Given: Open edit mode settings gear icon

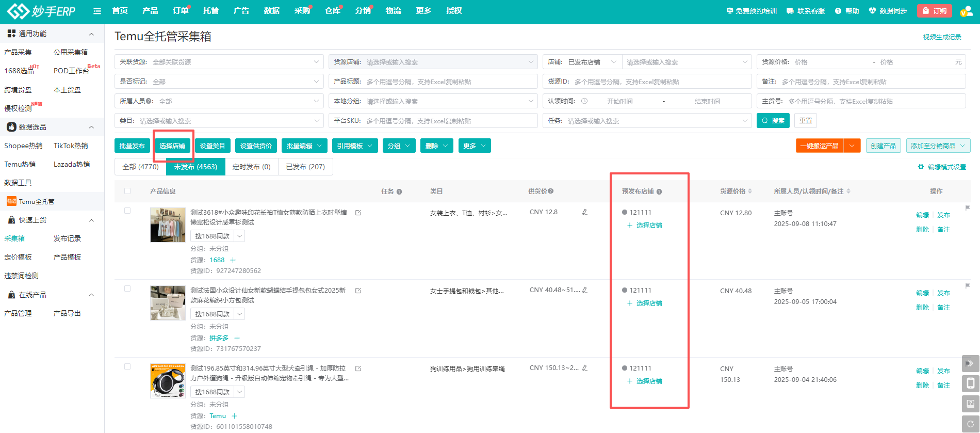Looking at the screenshot, I should [x=921, y=167].
